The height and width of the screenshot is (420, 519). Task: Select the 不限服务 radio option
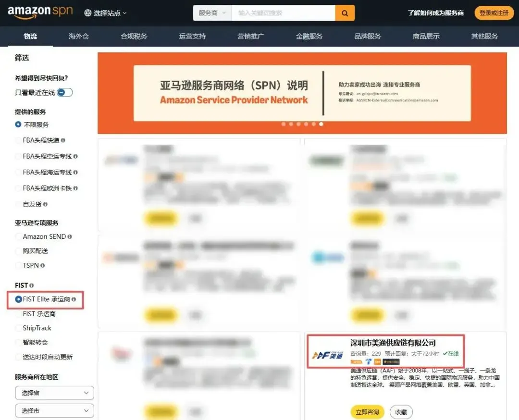pyautogui.click(x=18, y=124)
